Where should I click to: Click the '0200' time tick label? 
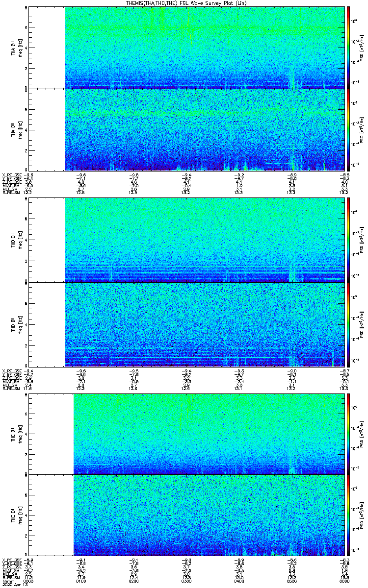(133, 581)
